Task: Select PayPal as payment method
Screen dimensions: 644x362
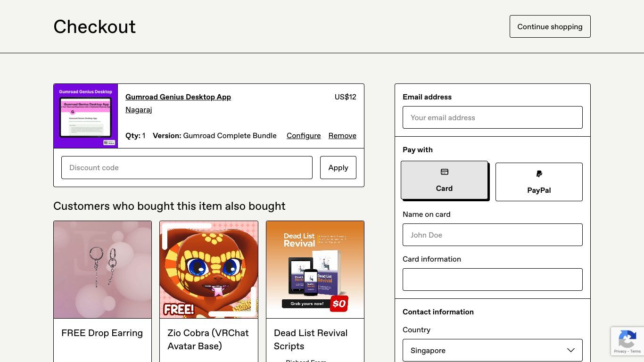Action: click(x=539, y=182)
